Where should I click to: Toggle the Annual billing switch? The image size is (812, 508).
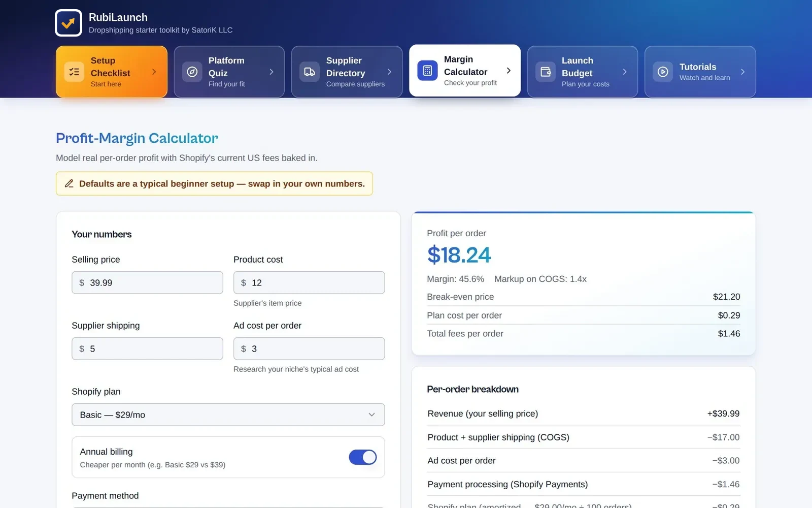pyautogui.click(x=363, y=457)
